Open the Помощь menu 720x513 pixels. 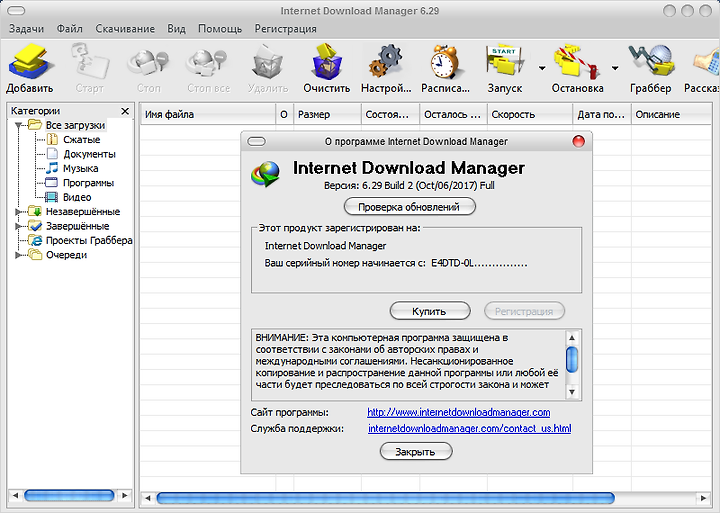coord(220,28)
